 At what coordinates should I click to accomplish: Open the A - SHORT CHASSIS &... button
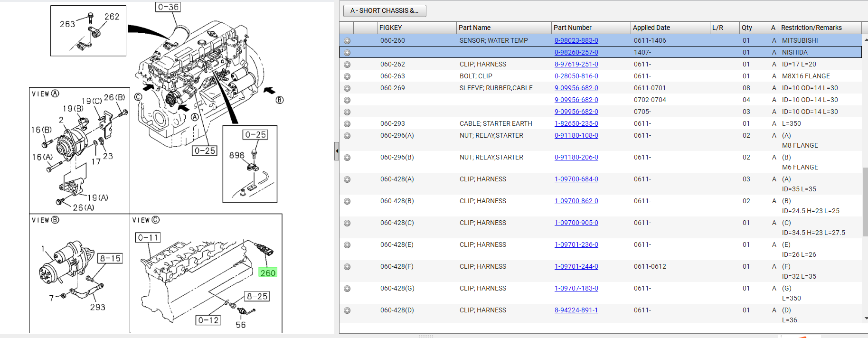[x=385, y=10]
